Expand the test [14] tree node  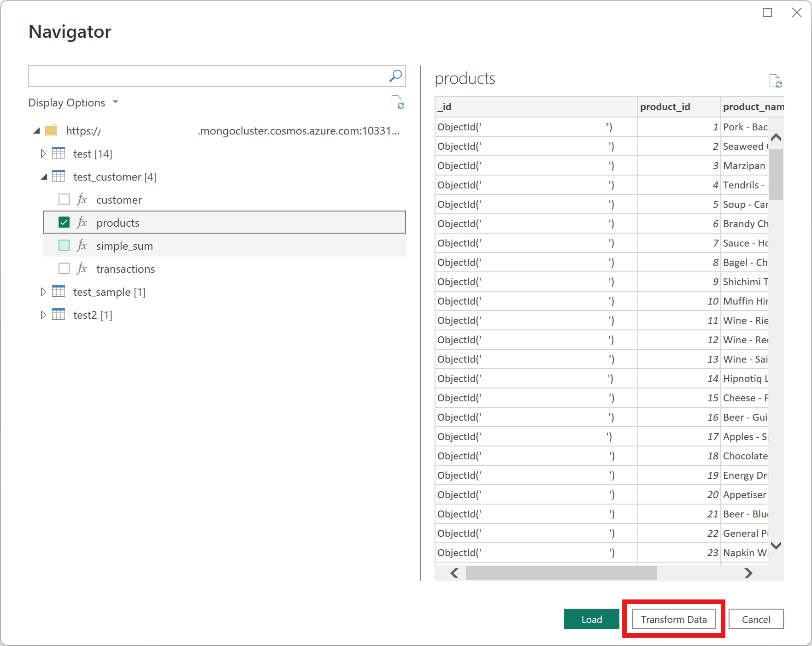(43, 153)
